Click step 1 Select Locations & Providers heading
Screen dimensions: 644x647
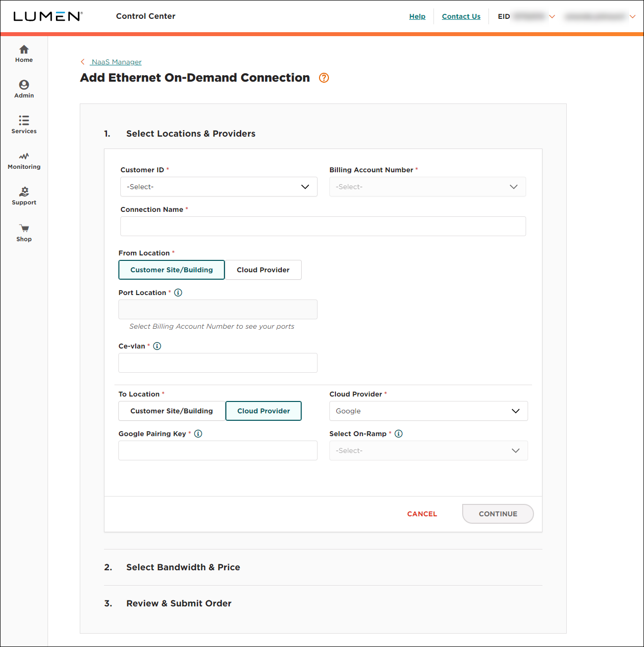pyautogui.click(x=191, y=134)
